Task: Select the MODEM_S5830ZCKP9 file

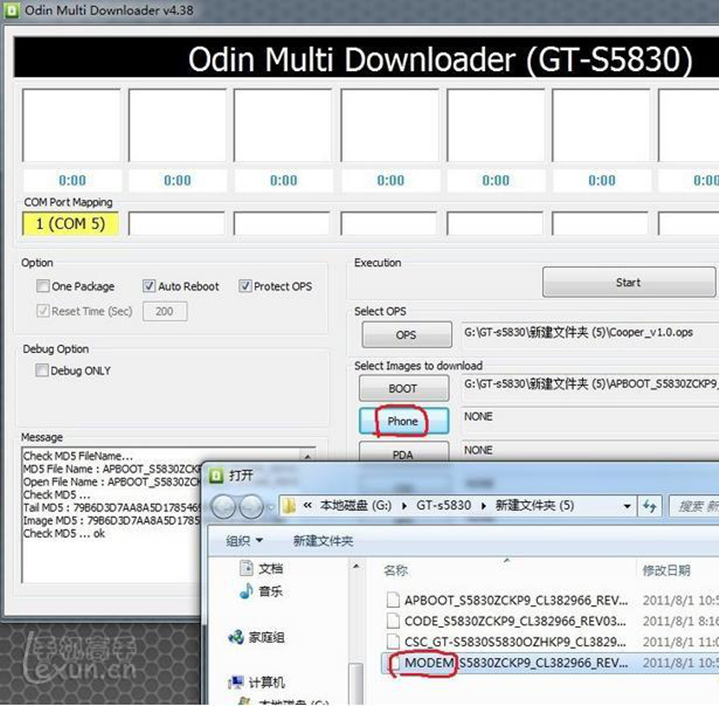Action: point(516,663)
